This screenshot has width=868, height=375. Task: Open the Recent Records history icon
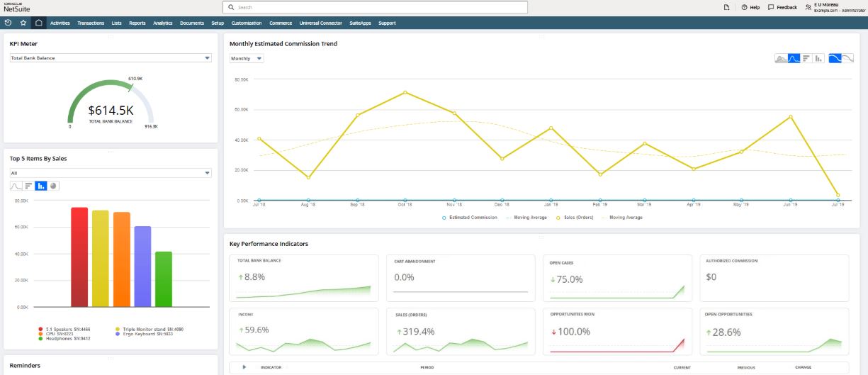(8, 23)
